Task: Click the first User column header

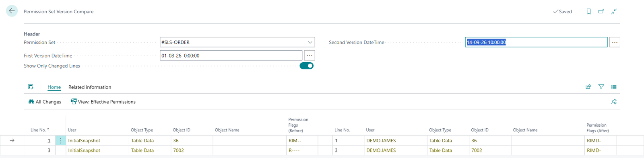Action: (x=72, y=130)
